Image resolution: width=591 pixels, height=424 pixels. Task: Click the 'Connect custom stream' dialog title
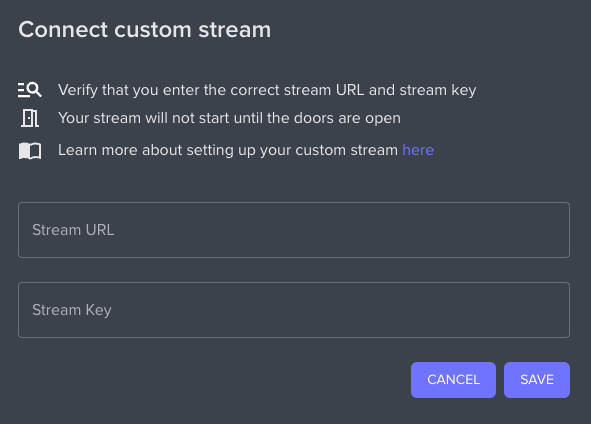pyautogui.click(x=145, y=29)
